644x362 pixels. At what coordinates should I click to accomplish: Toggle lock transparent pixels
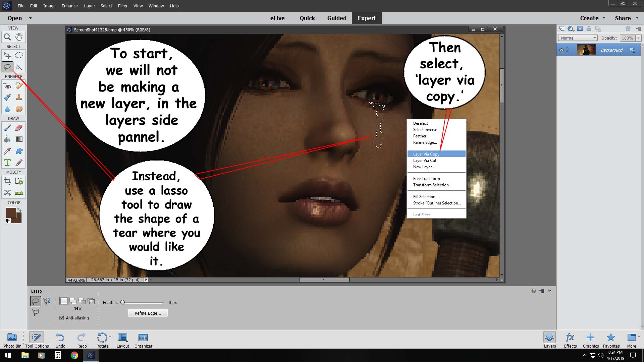click(598, 29)
